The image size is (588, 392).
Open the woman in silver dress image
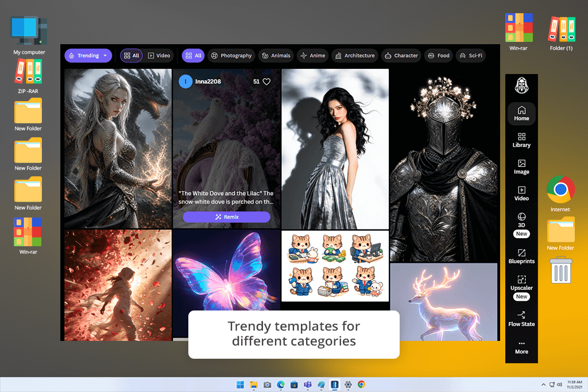pyautogui.click(x=335, y=149)
